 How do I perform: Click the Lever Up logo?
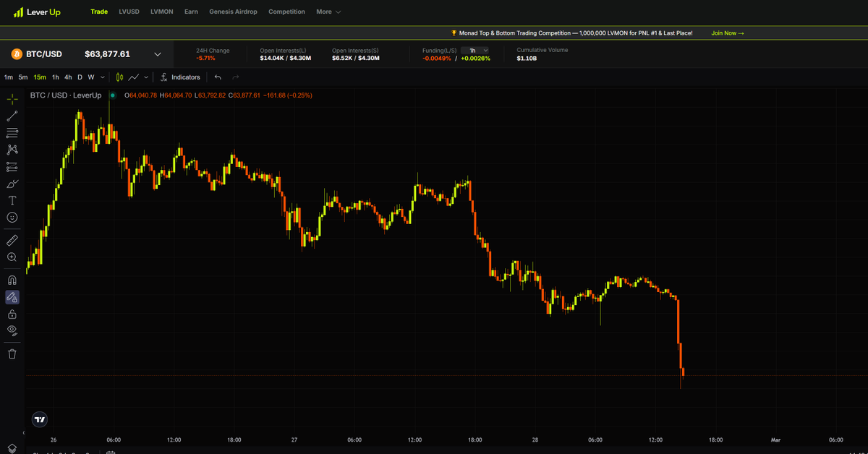pyautogui.click(x=37, y=12)
